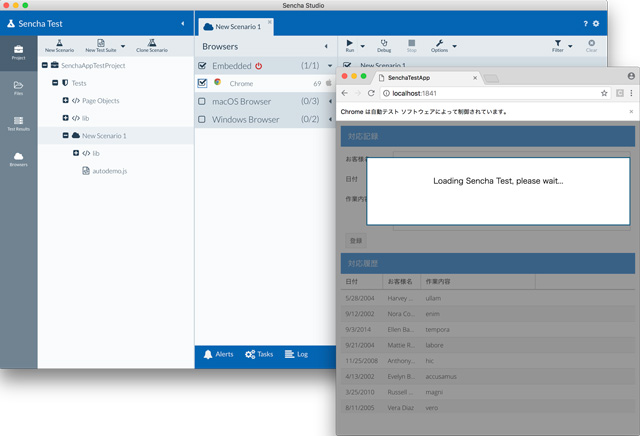Click the Clone Scenario icon
The image size is (640, 436).
[x=152, y=45]
